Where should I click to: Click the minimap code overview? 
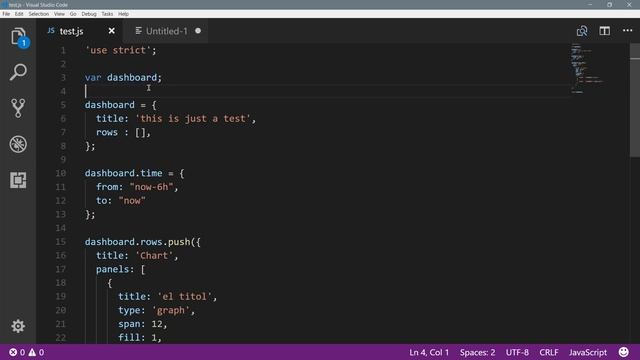tap(587, 68)
